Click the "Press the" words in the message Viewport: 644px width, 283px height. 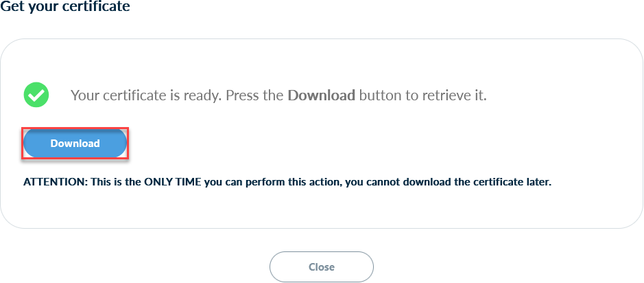pos(254,95)
